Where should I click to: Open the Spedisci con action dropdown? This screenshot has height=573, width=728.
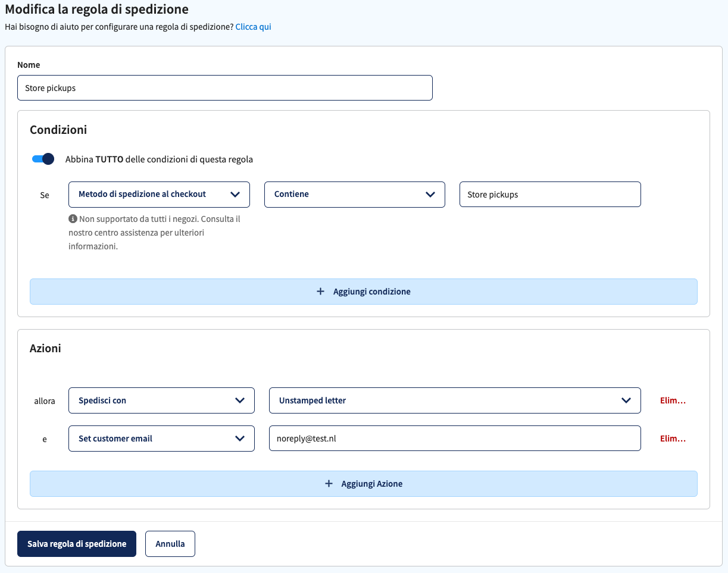coord(162,400)
